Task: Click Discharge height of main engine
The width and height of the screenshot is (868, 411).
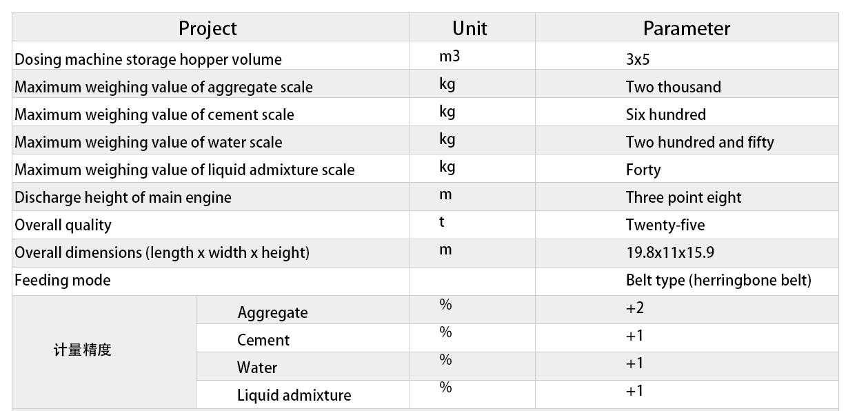Action: click(x=123, y=197)
